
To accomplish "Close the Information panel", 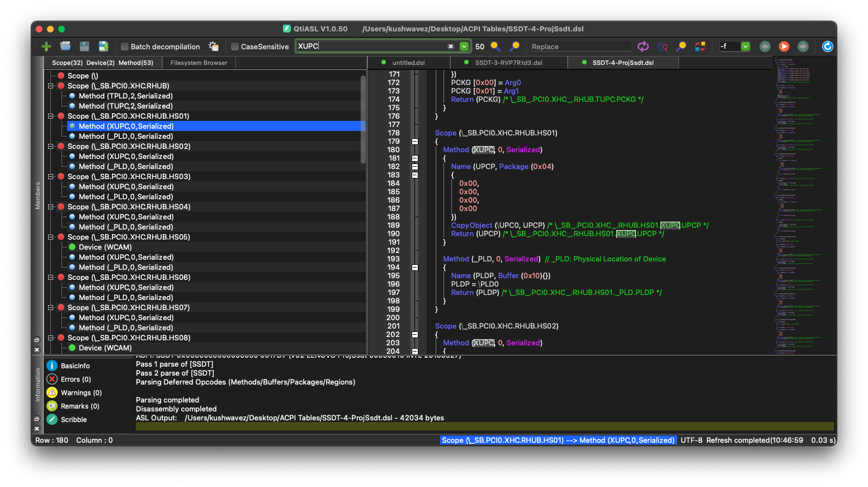I will click(x=37, y=429).
